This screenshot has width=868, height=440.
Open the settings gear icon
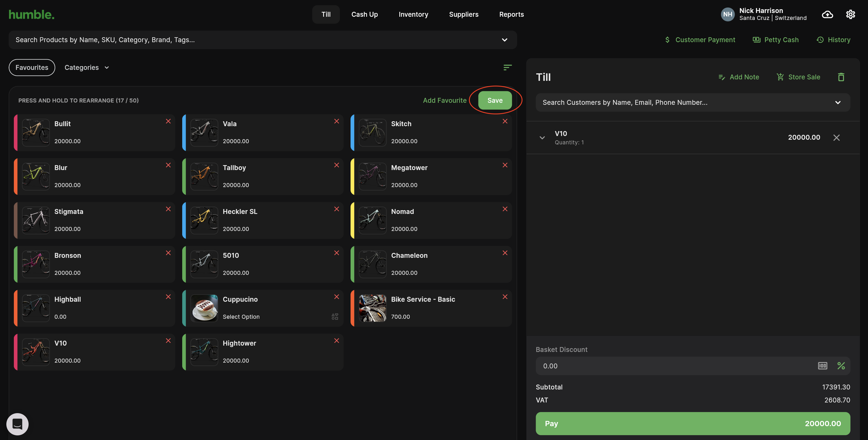pos(850,14)
